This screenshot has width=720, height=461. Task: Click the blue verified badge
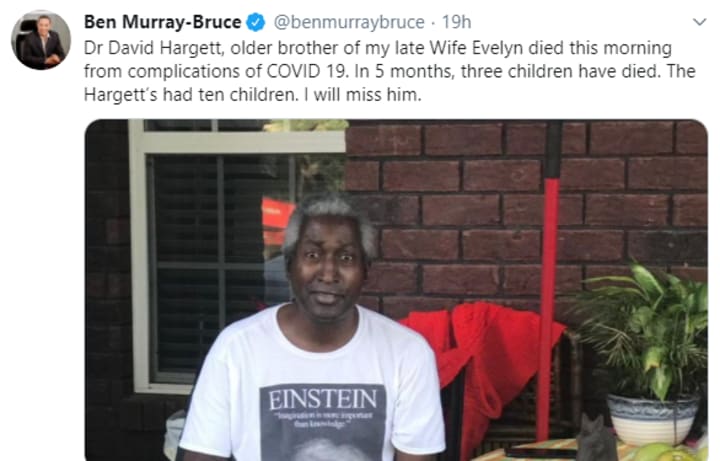[x=256, y=22]
